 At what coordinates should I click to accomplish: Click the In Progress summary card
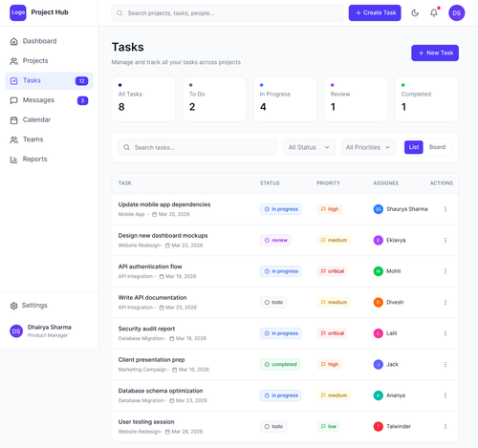click(285, 99)
